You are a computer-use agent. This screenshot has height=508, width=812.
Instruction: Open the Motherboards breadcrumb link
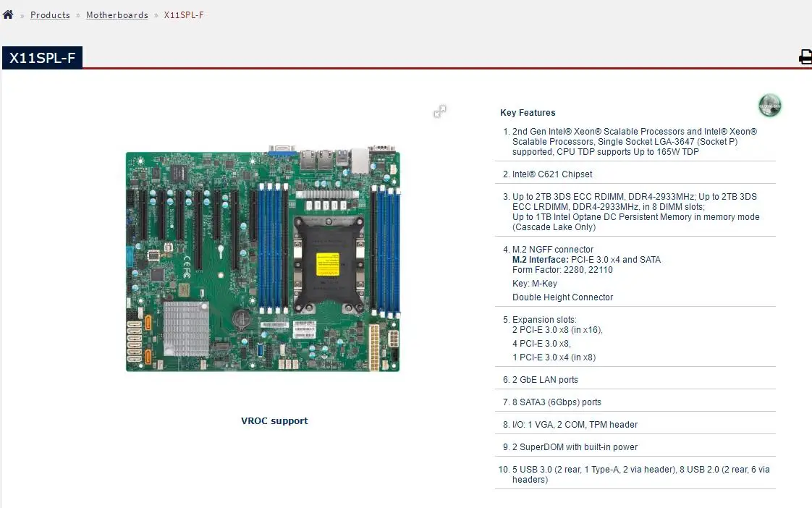[x=117, y=15]
